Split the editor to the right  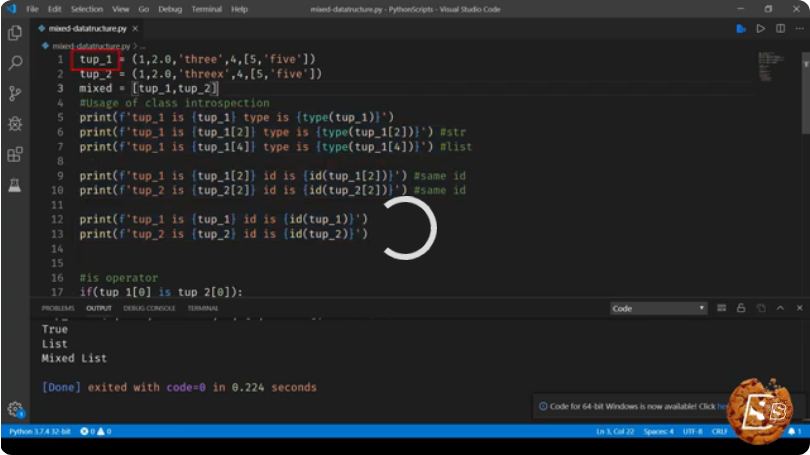point(780,28)
